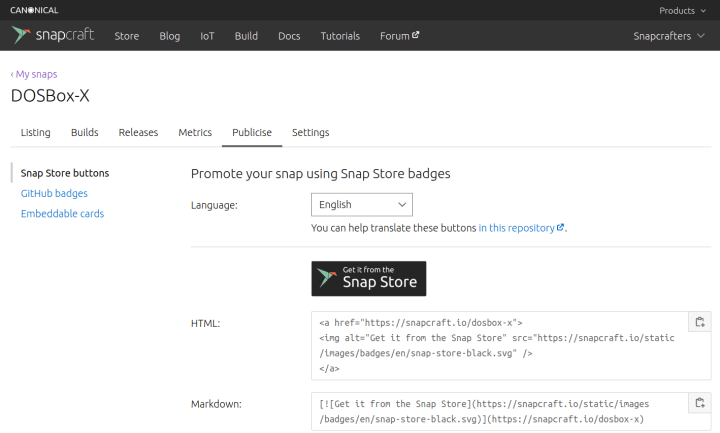Viewport: 720px width, 433px height.
Task: Switch to the Releases tab
Action: tap(138, 132)
